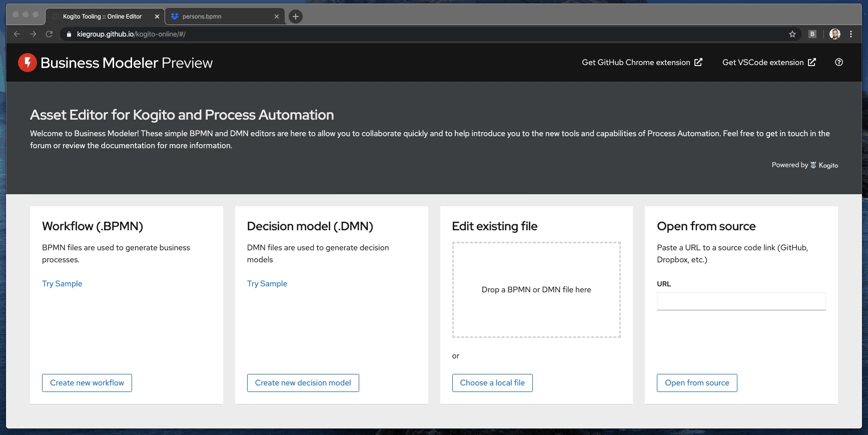Image resolution: width=868 pixels, height=435 pixels.
Task: Click the B extension icon in toolbar
Action: point(812,34)
